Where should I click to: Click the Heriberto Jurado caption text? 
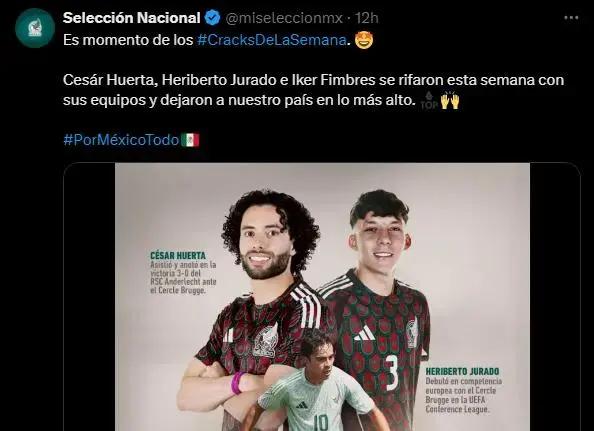tap(463, 390)
